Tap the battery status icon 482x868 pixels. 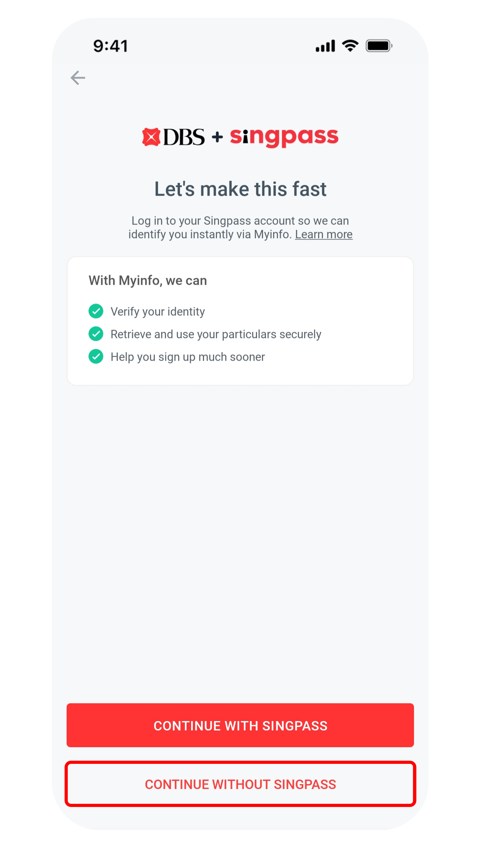tap(379, 46)
